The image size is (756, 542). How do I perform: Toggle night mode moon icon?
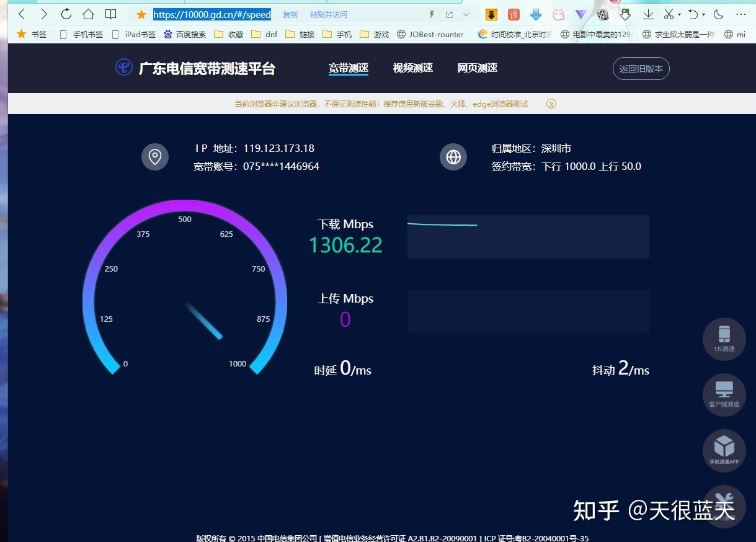click(x=719, y=14)
